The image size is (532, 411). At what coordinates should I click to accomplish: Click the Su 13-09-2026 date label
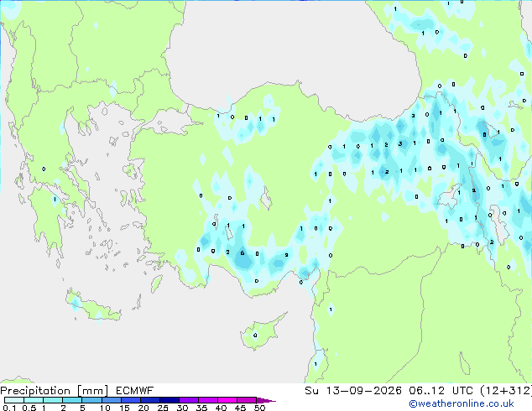pos(353,391)
